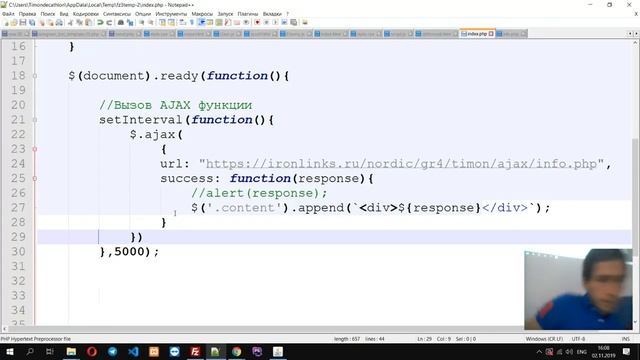Switch ENG input language in tray
The width and height of the screenshot is (640, 360).
[582, 352]
